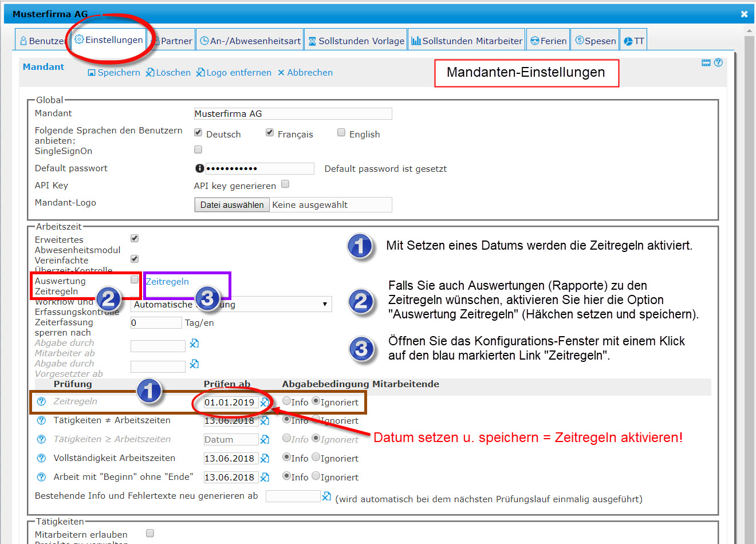This screenshot has width=756, height=544.
Task: Click the Datei auswählen button
Action: (x=232, y=205)
